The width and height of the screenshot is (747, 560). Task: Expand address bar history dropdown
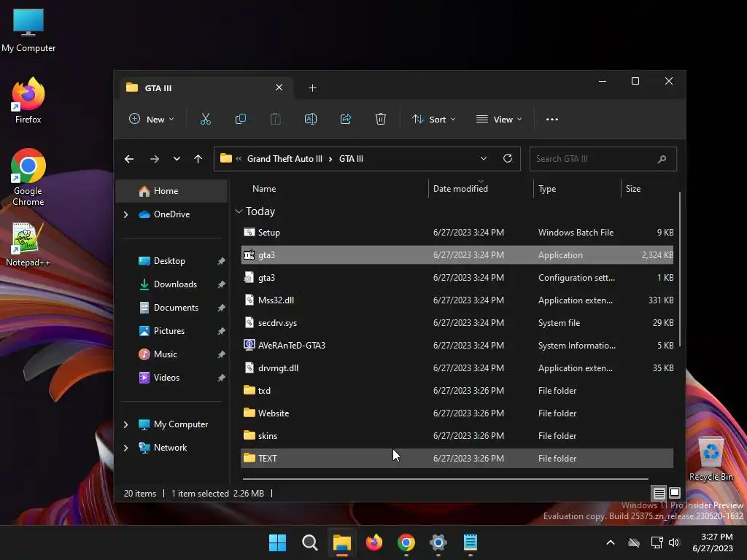(x=484, y=158)
